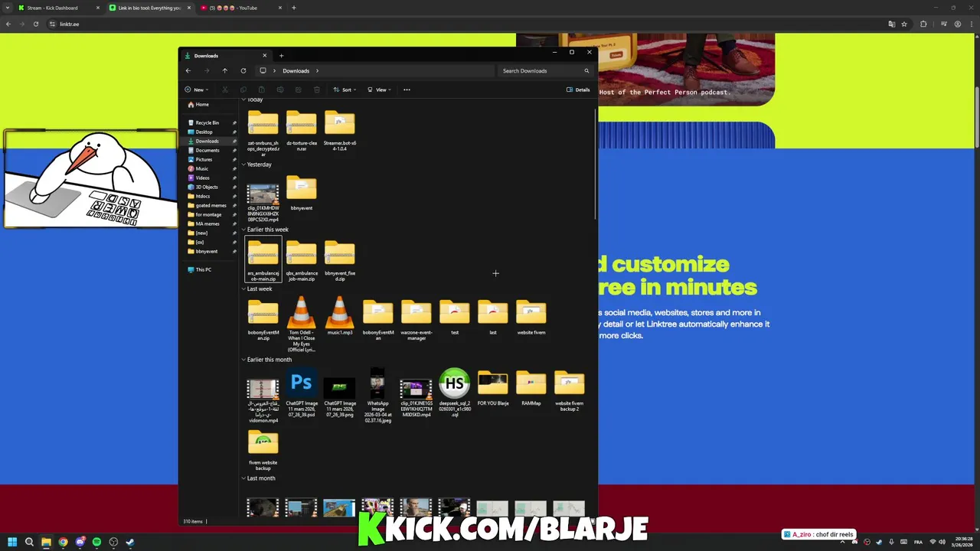The image size is (980, 551).
Task: Open Recycle Bin in sidebar
Action: tap(207, 122)
